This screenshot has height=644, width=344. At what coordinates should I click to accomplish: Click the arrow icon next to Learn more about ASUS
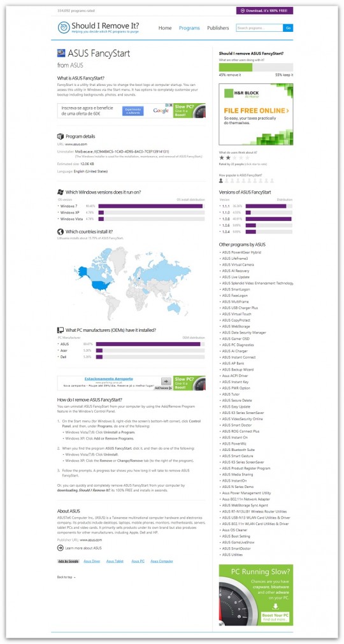click(61, 548)
